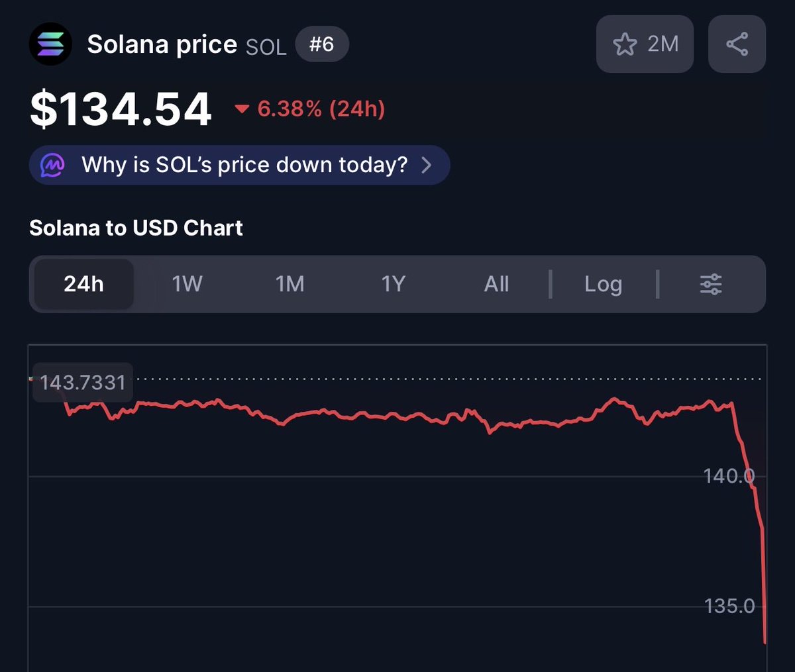Click the 143.7331 price level label
Screen dimensions: 795x672
pos(82,382)
